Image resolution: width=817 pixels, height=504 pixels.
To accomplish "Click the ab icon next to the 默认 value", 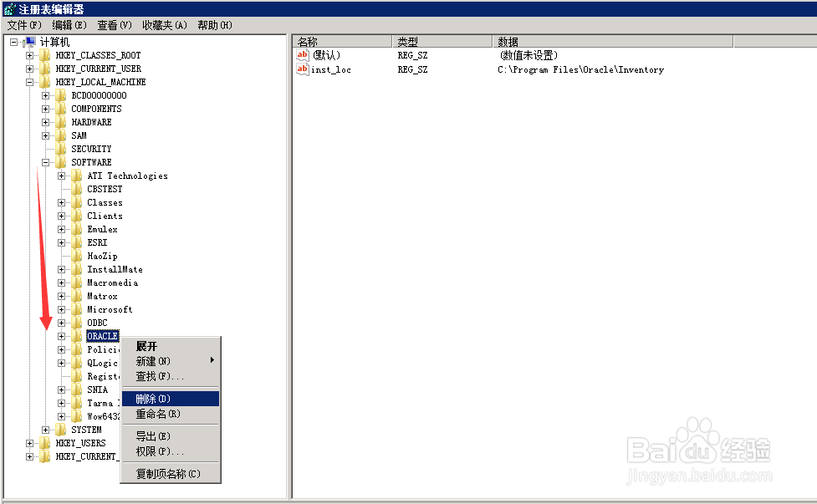I will [x=302, y=55].
